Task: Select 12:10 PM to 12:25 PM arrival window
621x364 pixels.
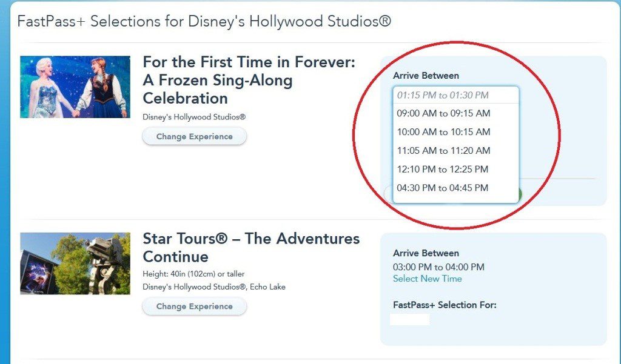Action: point(442,170)
